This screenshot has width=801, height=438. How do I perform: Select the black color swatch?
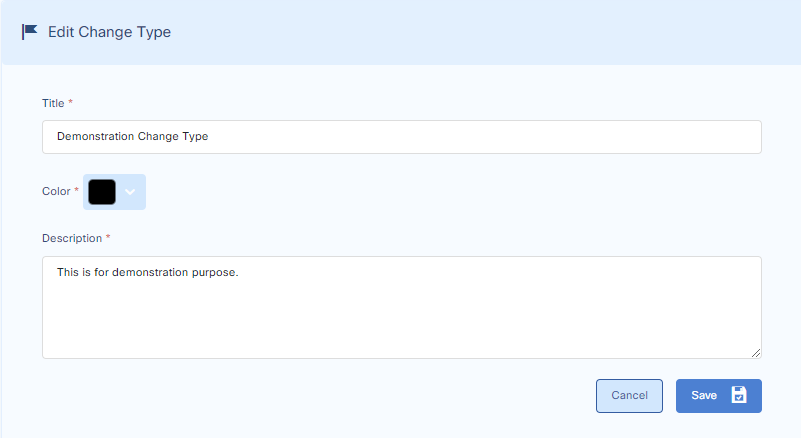(x=102, y=192)
